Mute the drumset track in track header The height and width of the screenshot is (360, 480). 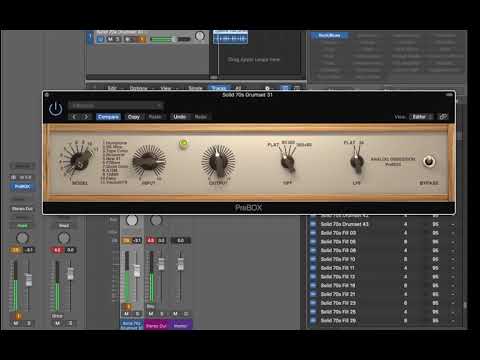coord(110,39)
